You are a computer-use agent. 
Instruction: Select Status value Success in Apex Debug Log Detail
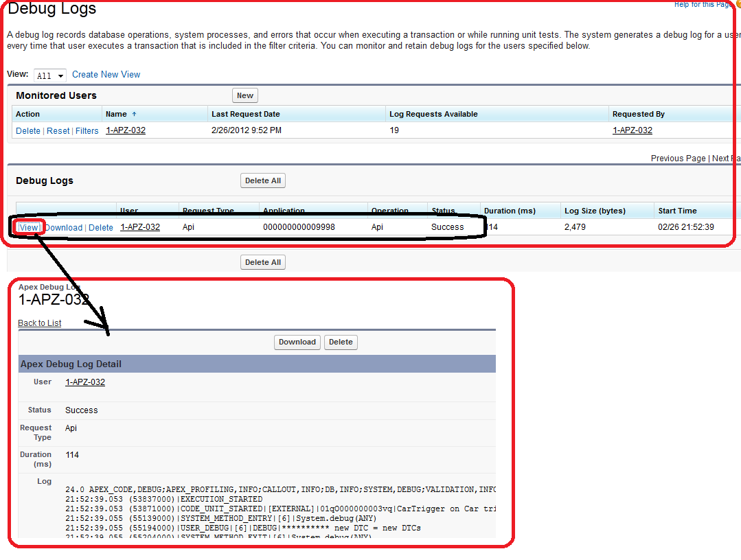81,410
